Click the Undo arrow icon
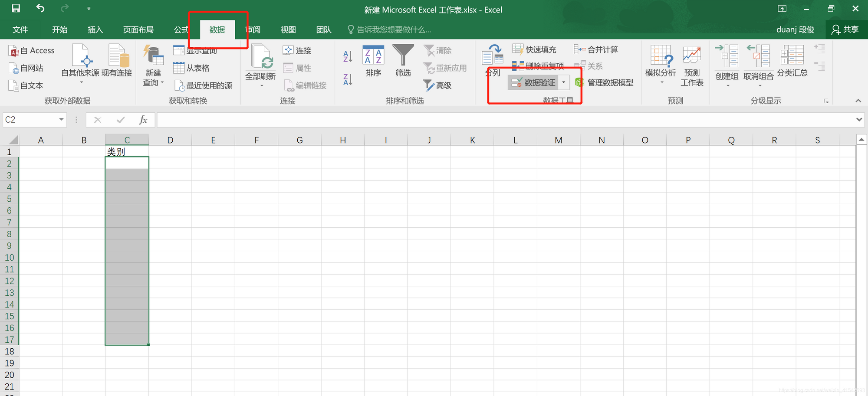This screenshot has width=868, height=396. [40, 8]
